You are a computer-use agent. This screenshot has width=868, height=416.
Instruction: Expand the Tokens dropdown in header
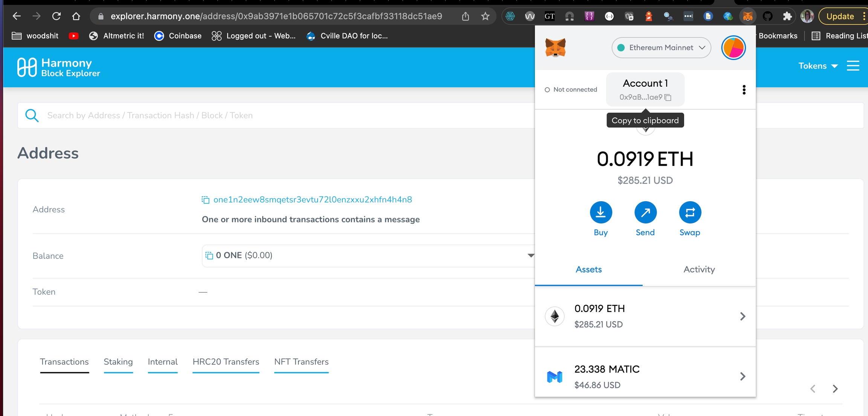click(x=818, y=66)
